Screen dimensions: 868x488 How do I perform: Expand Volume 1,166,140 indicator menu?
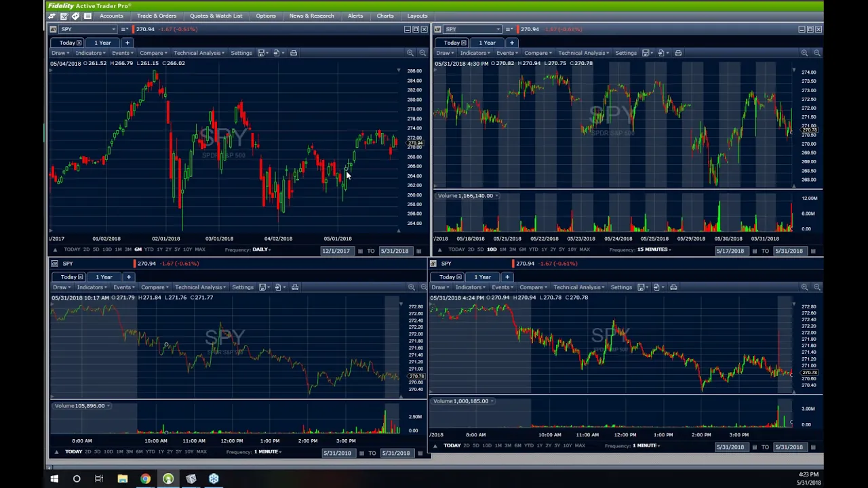coord(496,196)
